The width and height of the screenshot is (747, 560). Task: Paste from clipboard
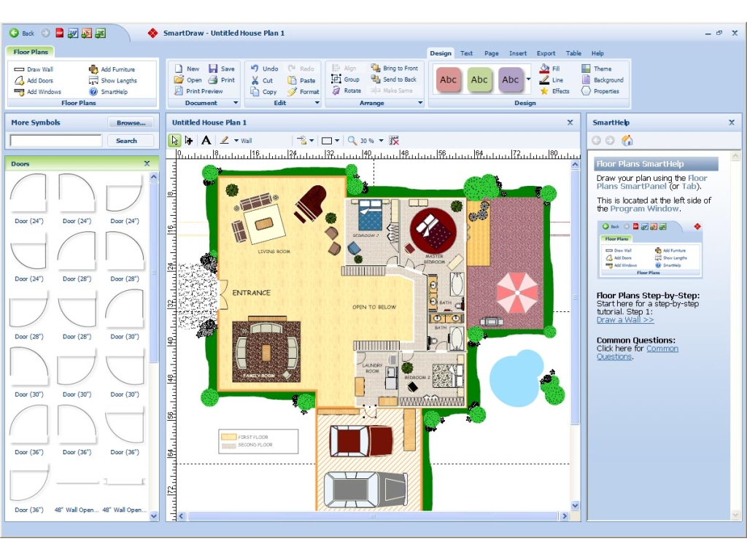[x=301, y=80]
